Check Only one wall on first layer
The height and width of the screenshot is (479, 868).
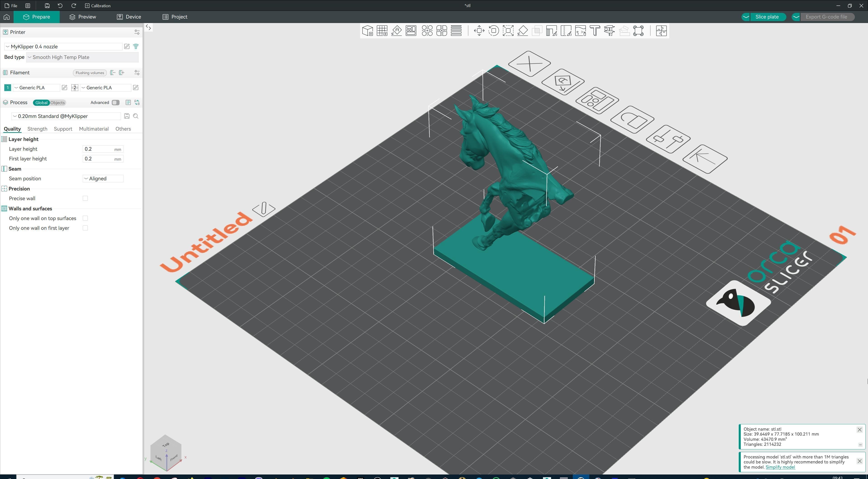(85, 228)
